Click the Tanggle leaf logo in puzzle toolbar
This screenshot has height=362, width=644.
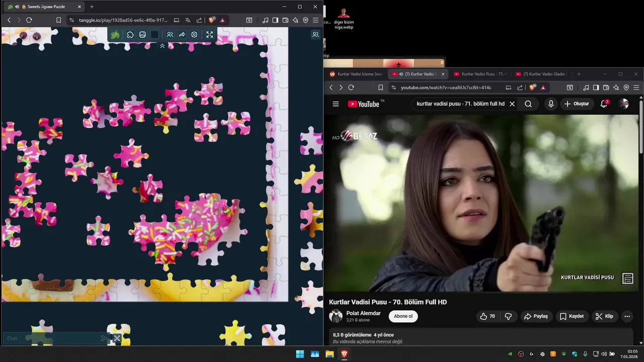click(x=115, y=35)
